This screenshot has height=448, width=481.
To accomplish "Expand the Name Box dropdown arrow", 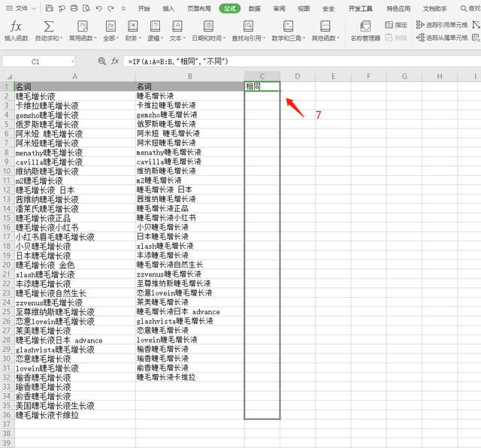I will 73,62.
